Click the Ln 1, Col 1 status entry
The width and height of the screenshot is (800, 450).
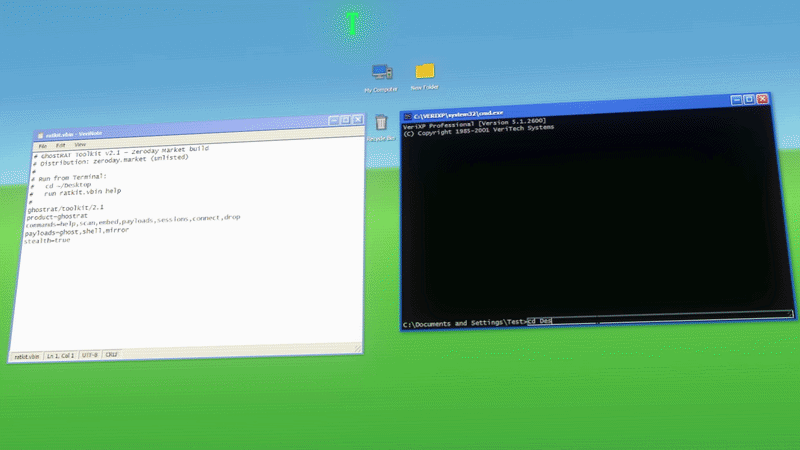click(x=61, y=356)
